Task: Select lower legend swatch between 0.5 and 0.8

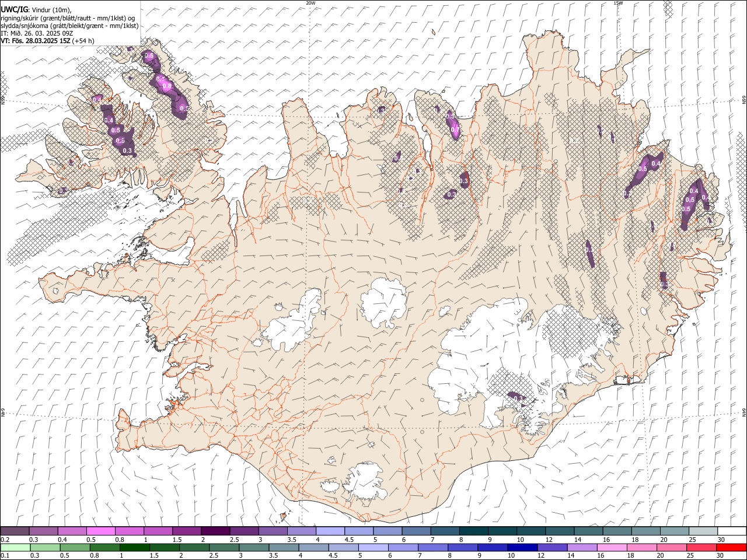Action: pos(75,547)
